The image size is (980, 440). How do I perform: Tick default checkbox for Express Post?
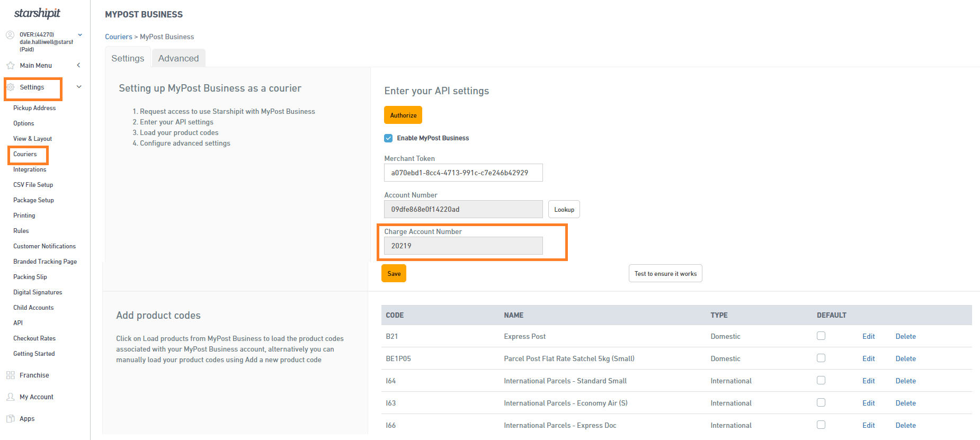(821, 336)
